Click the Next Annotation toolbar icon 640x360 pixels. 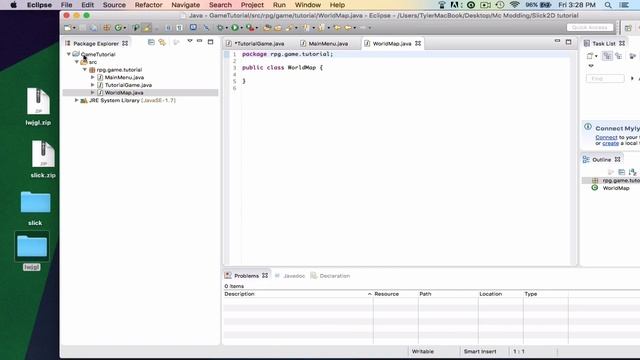(x=306, y=28)
